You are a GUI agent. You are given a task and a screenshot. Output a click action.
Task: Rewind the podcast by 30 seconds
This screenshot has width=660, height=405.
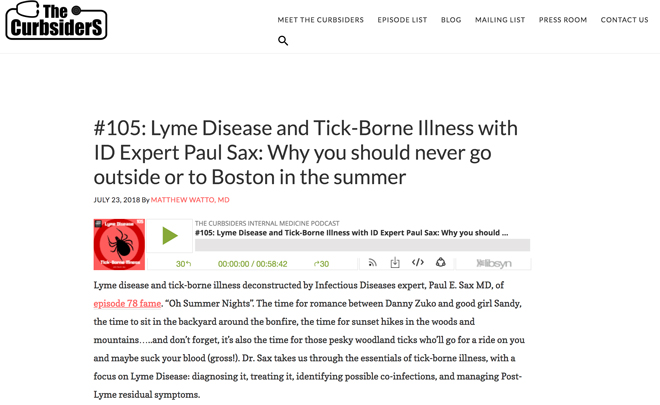[183, 264]
